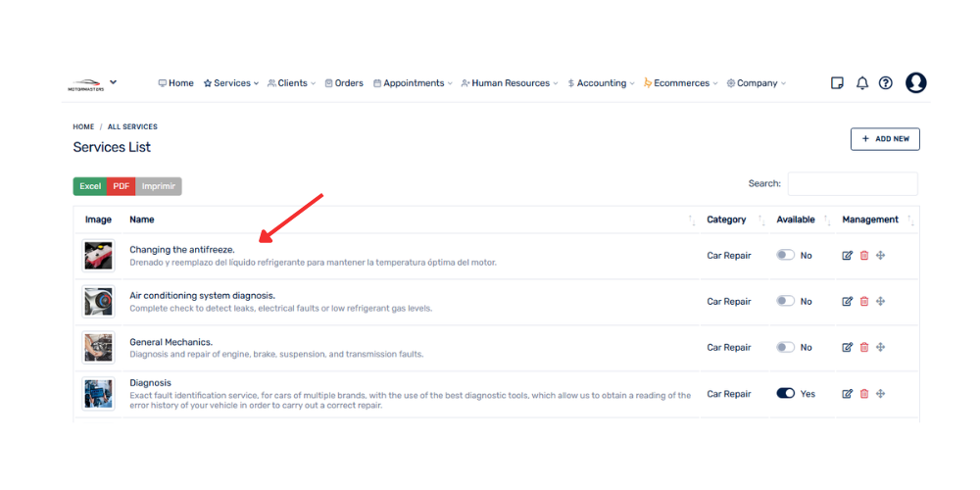Image resolution: width=980 pixels, height=490 pixels.
Task: Open the notes icon in top bar
Action: click(x=837, y=83)
